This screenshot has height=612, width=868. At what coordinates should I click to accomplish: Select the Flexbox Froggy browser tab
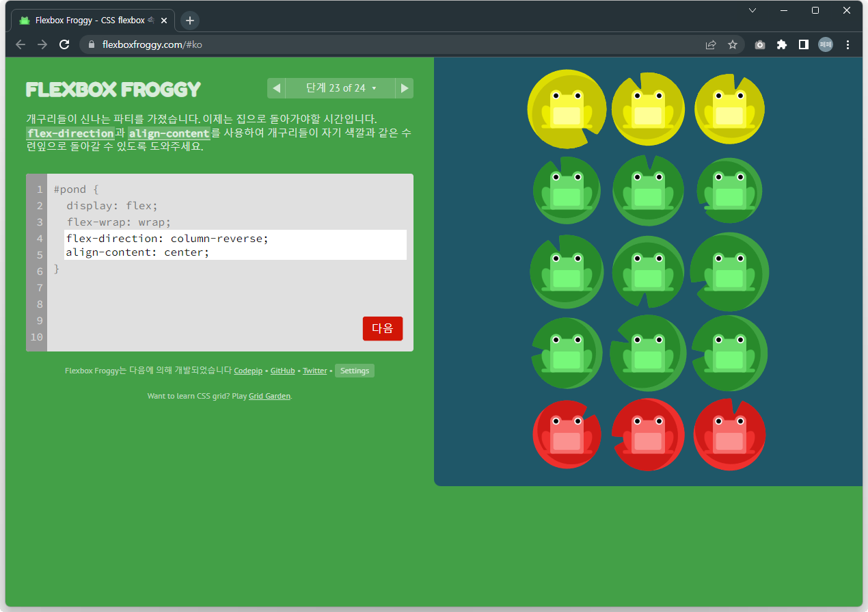pyautogui.click(x=93, y=21)
